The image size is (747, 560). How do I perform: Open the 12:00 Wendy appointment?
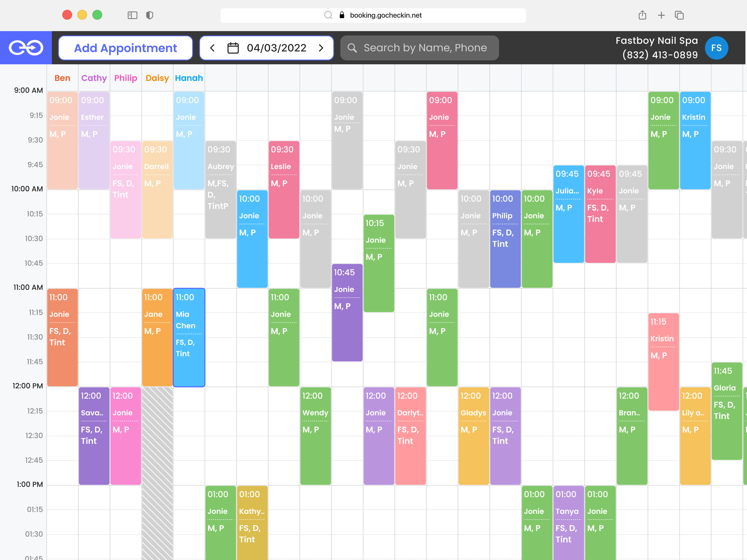coord(316,436)
